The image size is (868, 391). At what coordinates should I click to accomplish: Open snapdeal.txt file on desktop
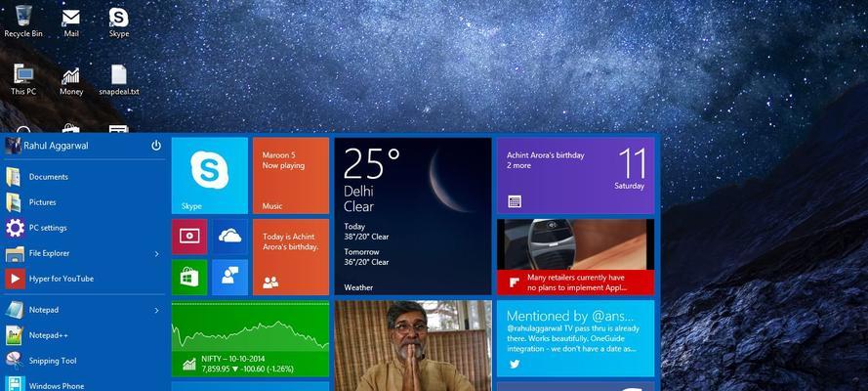[x=118, y=79]
